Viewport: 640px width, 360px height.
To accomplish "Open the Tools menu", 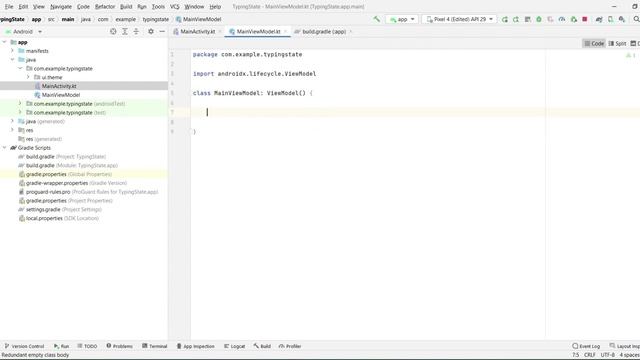I will click(x=158, y=7).
